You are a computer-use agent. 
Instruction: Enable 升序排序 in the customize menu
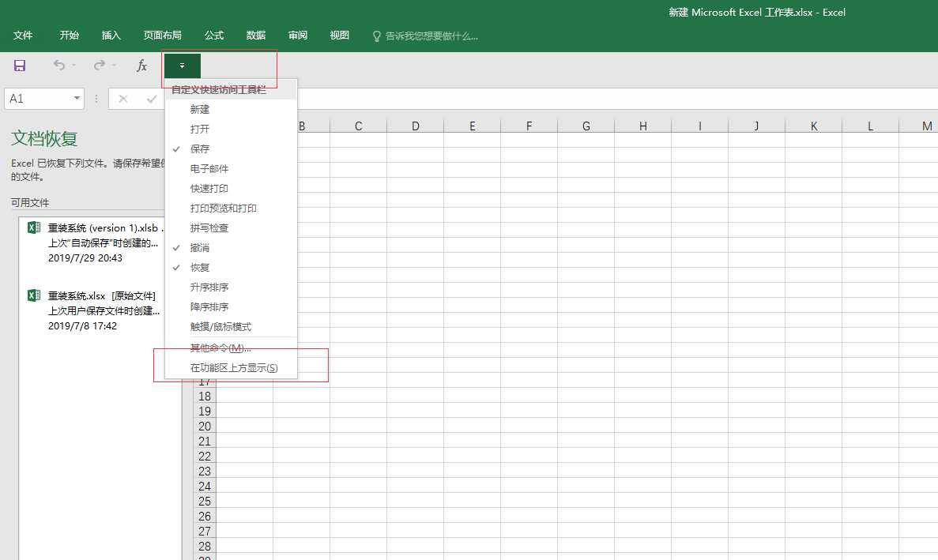click(x=231, y=287)
